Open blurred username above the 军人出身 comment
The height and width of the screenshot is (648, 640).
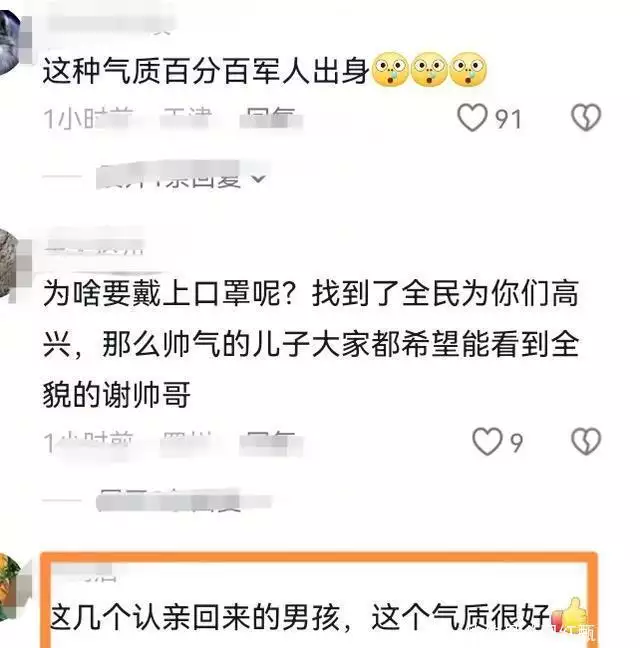coord(109,24)
